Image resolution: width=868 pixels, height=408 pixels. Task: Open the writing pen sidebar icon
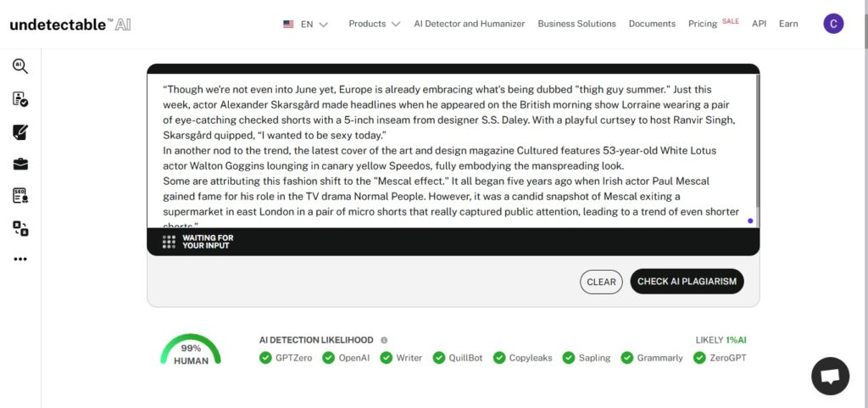[x=20, y=131]
